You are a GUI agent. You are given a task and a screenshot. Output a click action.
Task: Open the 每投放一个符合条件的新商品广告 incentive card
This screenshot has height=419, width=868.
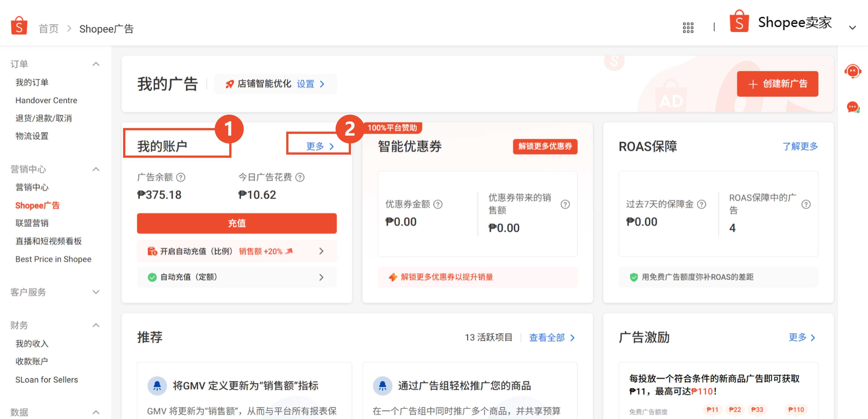pos(718,391)
